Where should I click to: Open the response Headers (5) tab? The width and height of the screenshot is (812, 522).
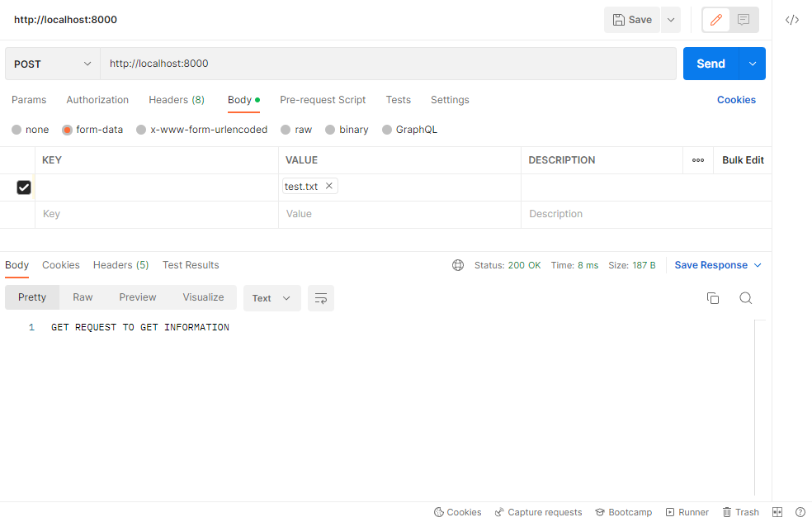pos(120,265)
